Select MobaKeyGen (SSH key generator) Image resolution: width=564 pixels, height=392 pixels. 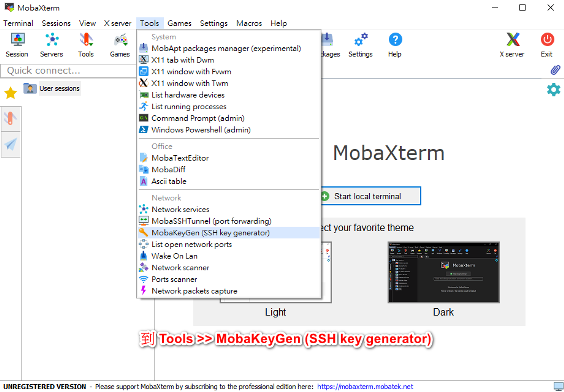pyautogui.click(x=229, y=233)
